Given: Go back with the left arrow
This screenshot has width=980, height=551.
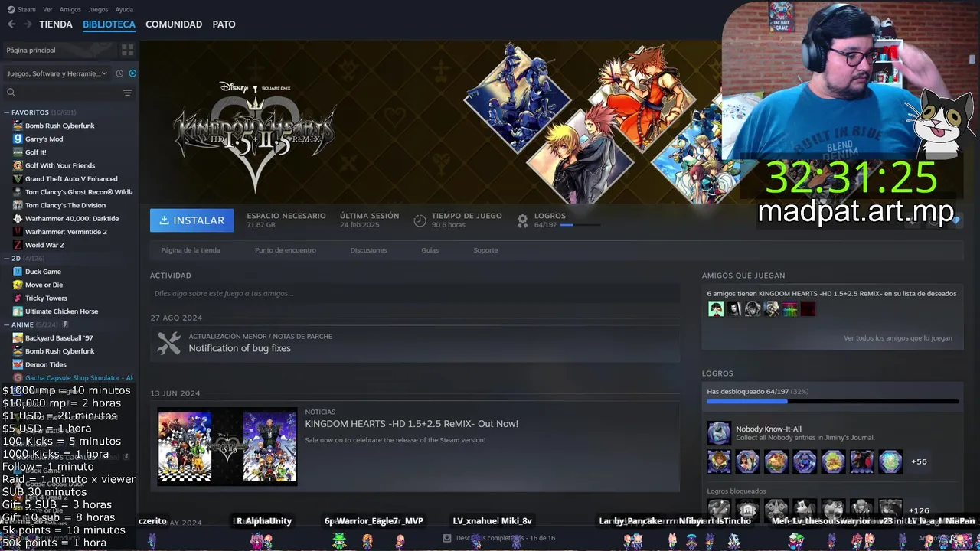Looking at the screenshot, I should [x=11, y=24].
